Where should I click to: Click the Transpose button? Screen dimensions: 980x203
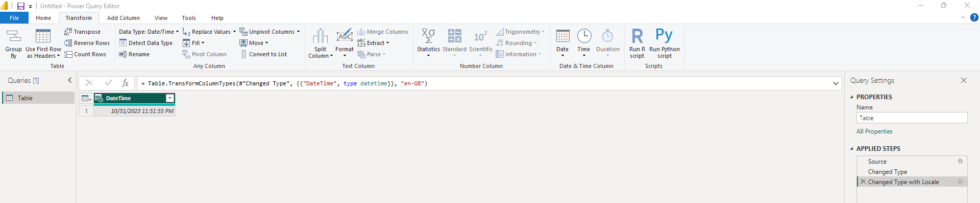[82, 32]
